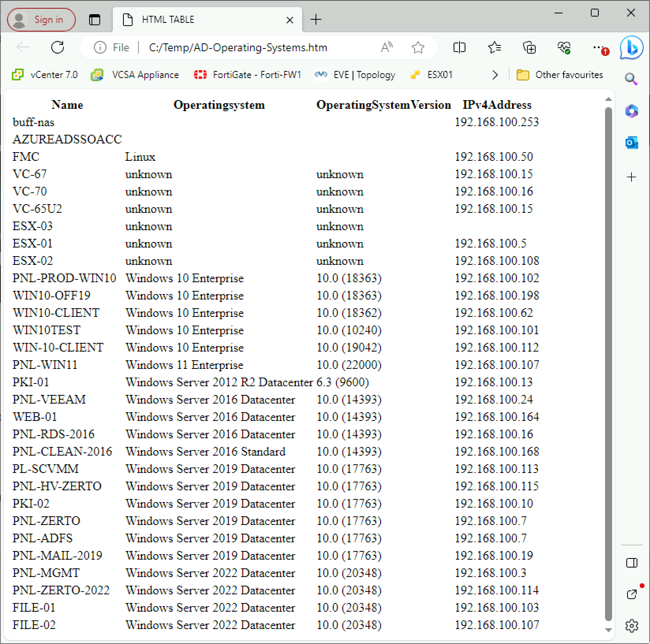The height and width of the screenshot is (644, 650).
Task: Refresh the AD-Operating-Systems page
Action: click(58, 47)
